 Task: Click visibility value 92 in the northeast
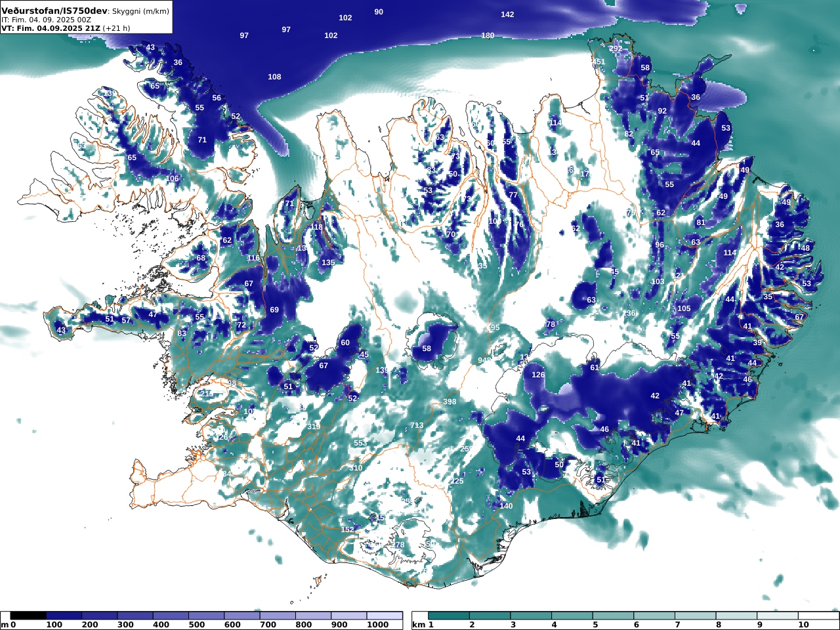click(662, 111)
